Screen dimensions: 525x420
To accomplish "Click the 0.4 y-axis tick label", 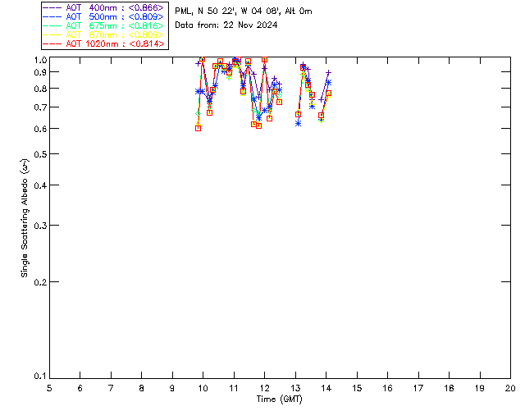I will 40,185.
